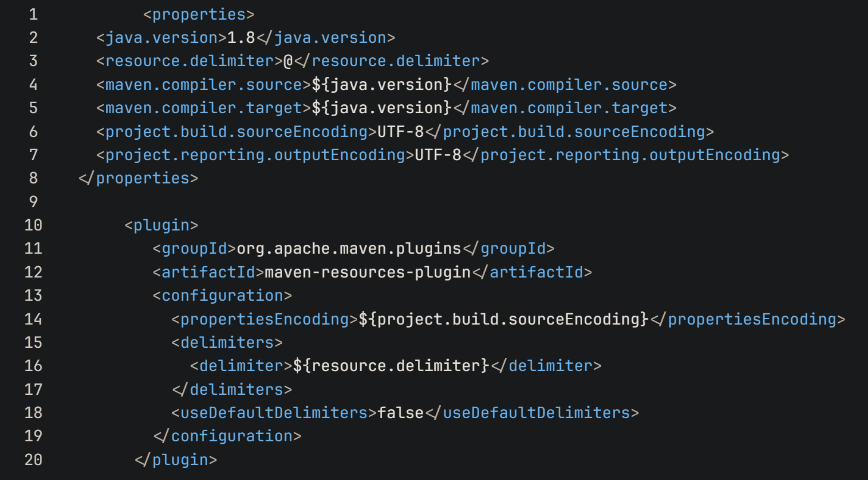The height and width of the screenshot is (480, 868).
Task: Click UTF-8 in project.reporting.outputEncoding element
Action: (438, 155)
